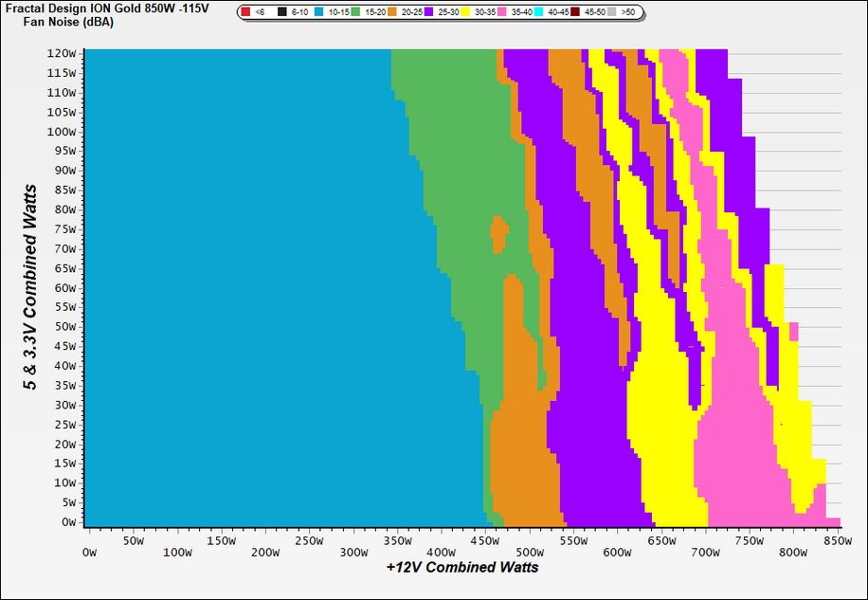The width and height of the screenshot is (868, 600).
Task: Click the +12V Combined Watts axis title
Action: tap(462, 567)
